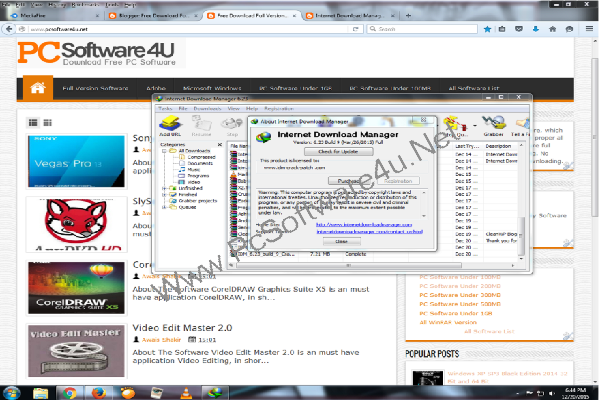Image resolution: width=600 pixels, height=400 pixels.
Task: Expand the Unfinished category node
Action: click(164, 188)
